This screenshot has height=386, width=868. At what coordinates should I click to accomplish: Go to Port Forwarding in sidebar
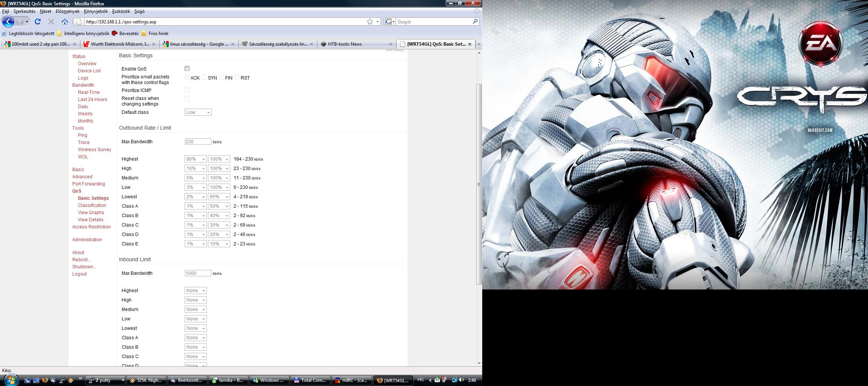[x=89, y=184]
